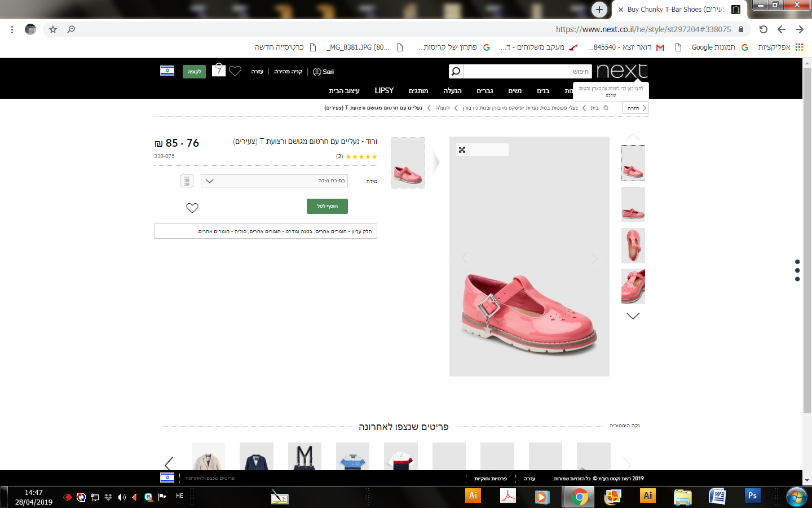Expand the main product image to fullscreen
This screenshot has height=508, width=812.
[x=462, y=150]
